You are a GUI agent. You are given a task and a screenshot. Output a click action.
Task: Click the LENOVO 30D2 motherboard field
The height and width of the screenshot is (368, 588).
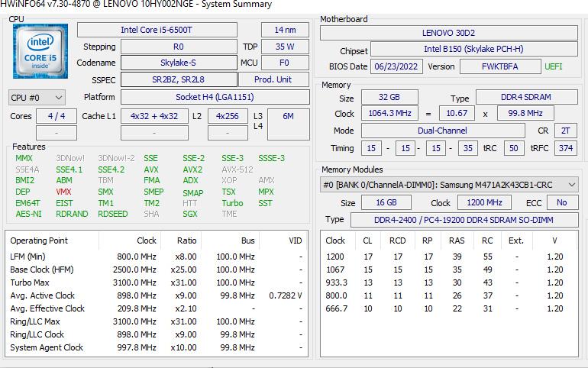[448, 33]
